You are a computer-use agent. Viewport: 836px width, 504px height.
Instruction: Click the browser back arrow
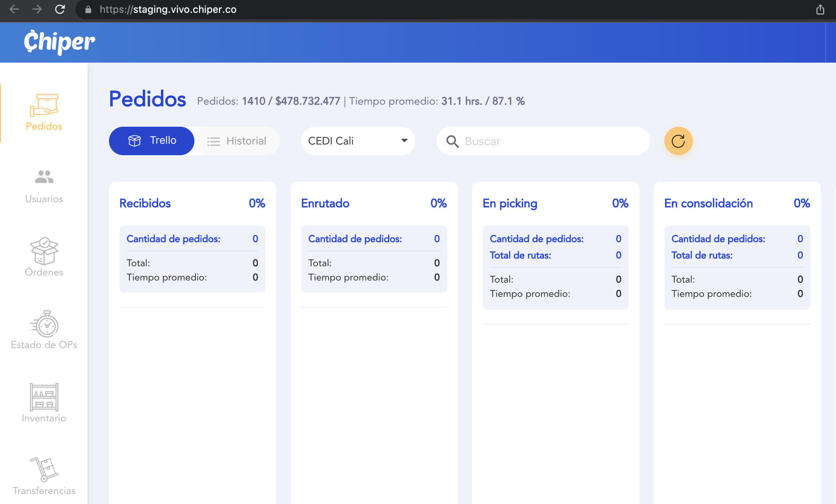[14, 9]
